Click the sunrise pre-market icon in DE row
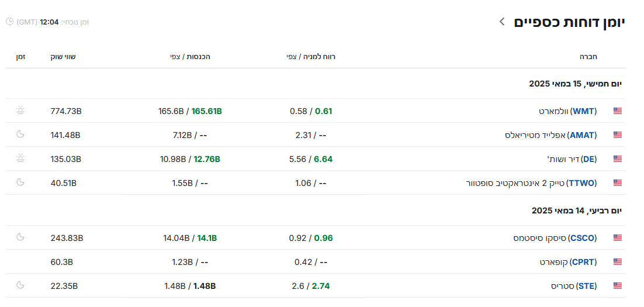Screen dimensions: 644x307 point(20,158)
